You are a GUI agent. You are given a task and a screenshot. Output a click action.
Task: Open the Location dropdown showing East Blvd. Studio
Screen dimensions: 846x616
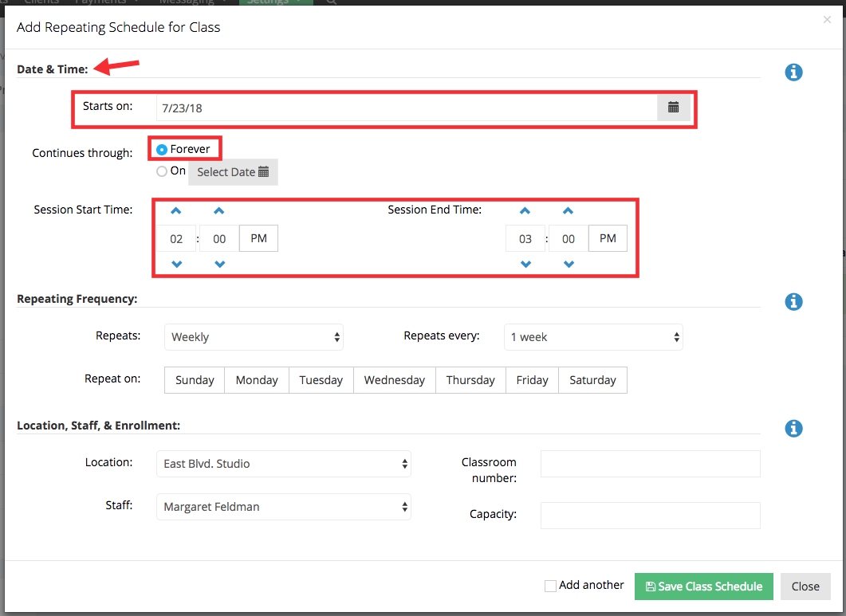click(283, 463)
